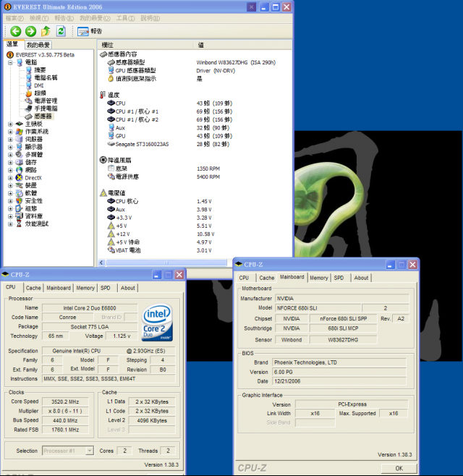Click the 顯示器 monitor icon

coord(19,147)
